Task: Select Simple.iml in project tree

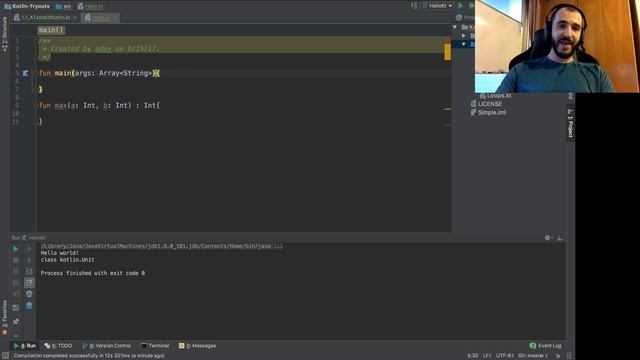Action: pyautogui.click(x=488, y=112)
